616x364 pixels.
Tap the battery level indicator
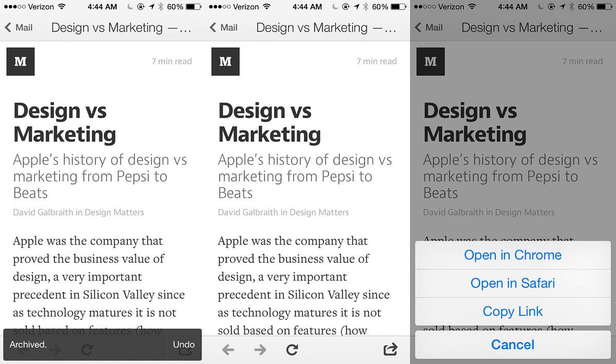(191, 7)
